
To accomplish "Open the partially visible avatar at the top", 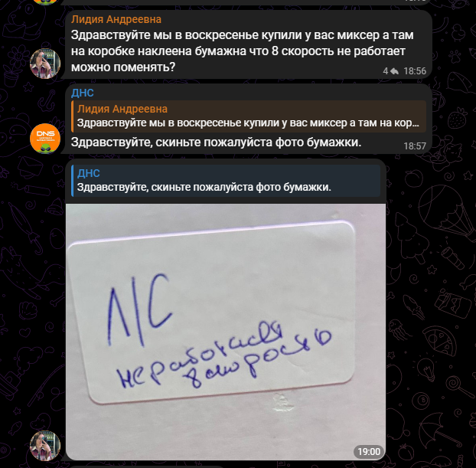I will pos(45,2).
